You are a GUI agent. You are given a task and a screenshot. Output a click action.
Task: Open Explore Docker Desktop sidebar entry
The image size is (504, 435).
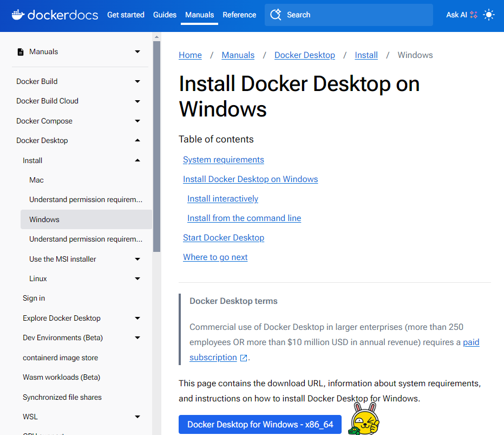62,318
